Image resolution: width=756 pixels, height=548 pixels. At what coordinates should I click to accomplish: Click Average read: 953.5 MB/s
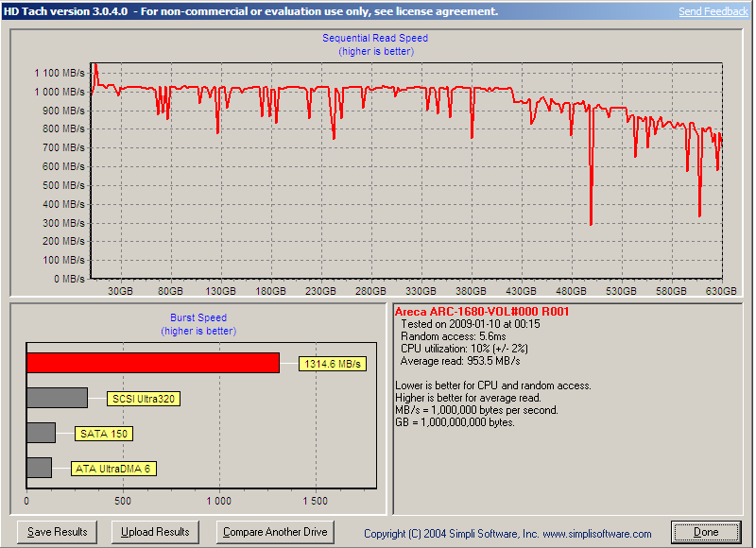point(460,361)
